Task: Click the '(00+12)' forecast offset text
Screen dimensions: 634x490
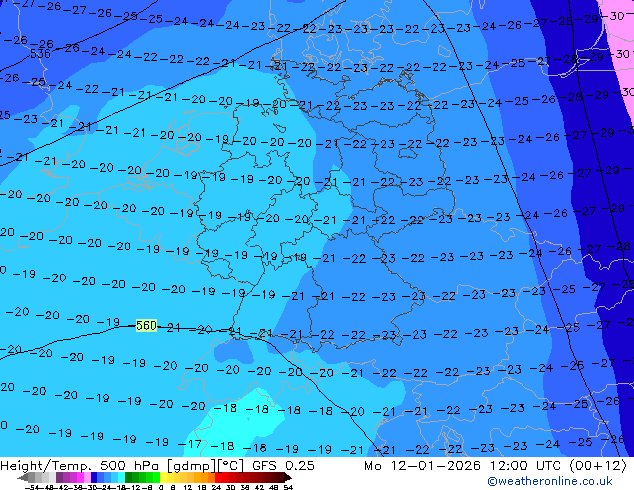Action: click(598, 465)
